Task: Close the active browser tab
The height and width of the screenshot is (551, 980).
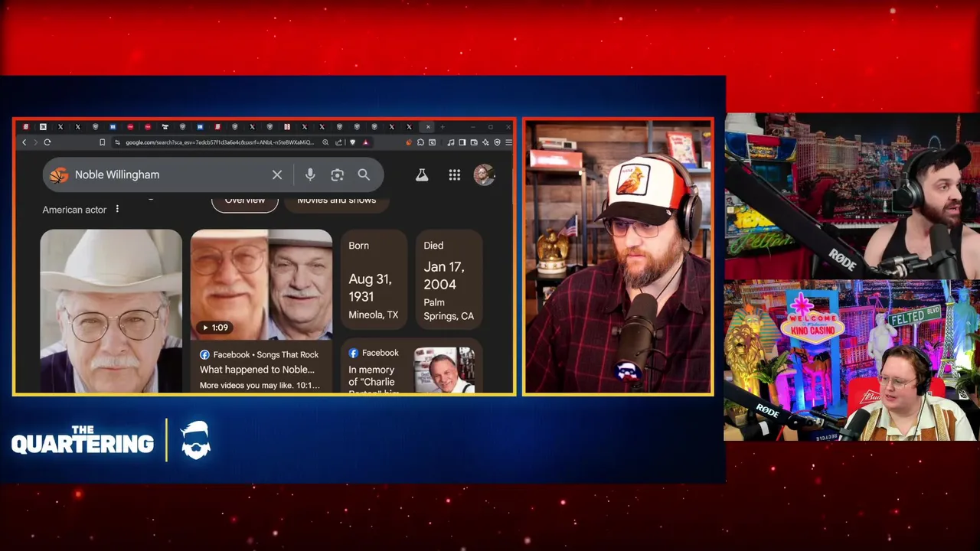Action: point(428,127)
